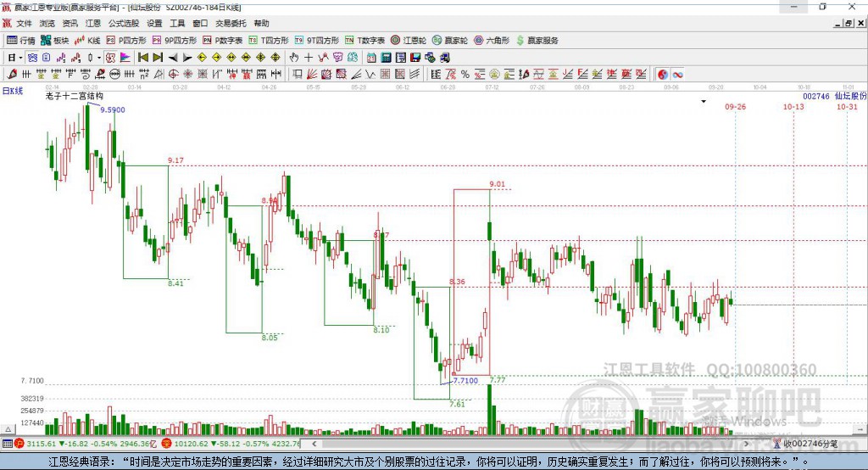Open the T四方形 tool

point(269,41)
